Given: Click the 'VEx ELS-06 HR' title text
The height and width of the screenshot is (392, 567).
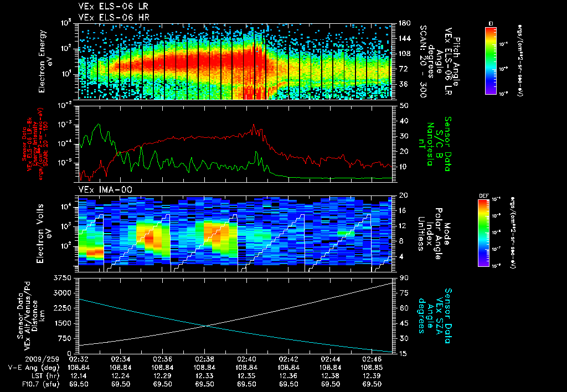Looking at the screenshot, I should click(114, 17).
